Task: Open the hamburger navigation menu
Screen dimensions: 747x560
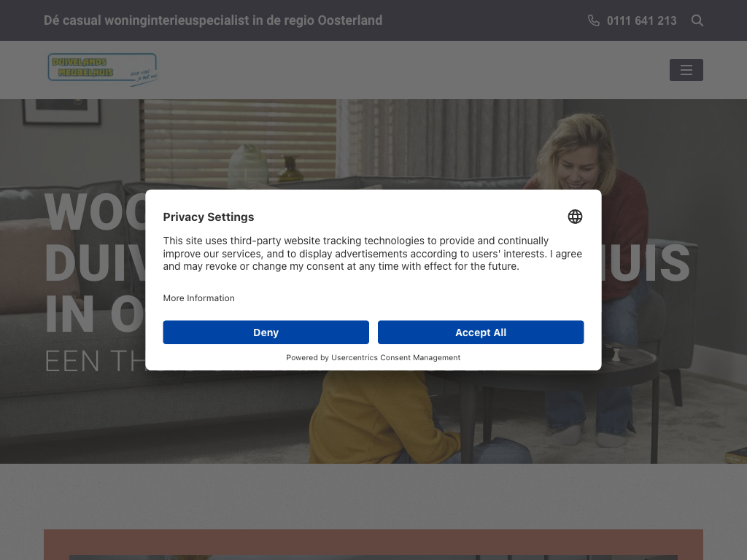Action: point(686,70)
